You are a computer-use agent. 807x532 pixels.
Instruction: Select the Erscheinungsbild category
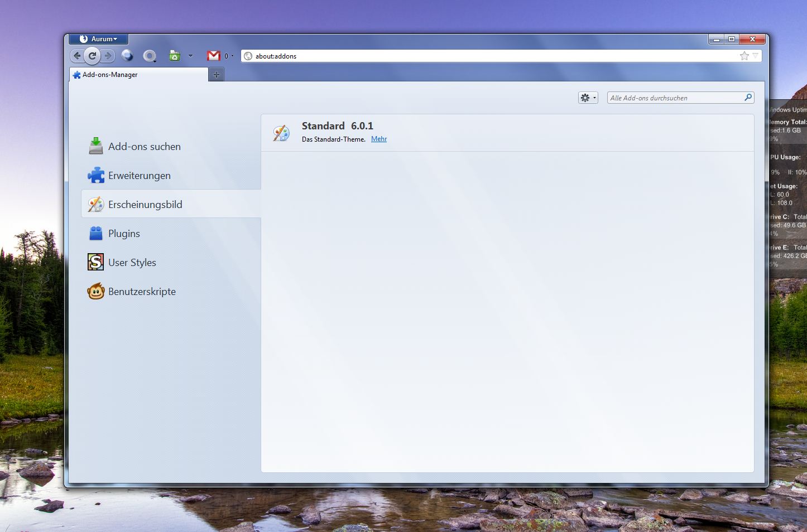click(x=171, y=205)
